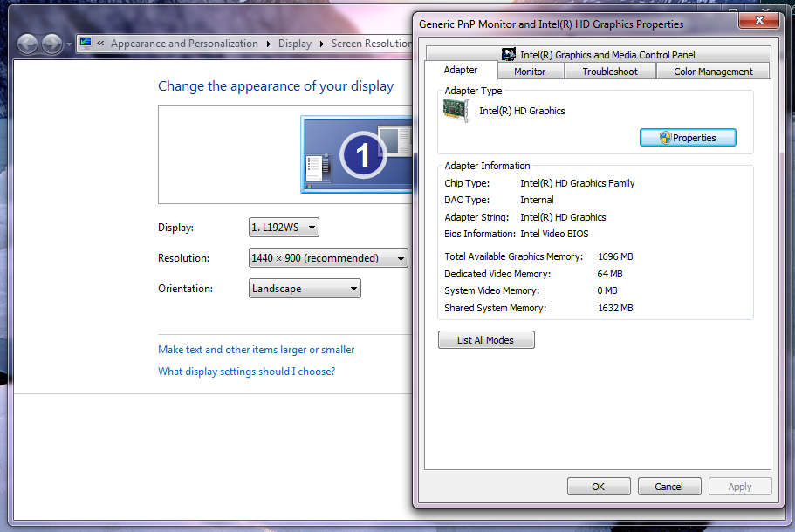Screen dimensions: 795x532
Task: Navigate to Appearance and Personalization breadcrumb
Action: click(x=184, y=44)
